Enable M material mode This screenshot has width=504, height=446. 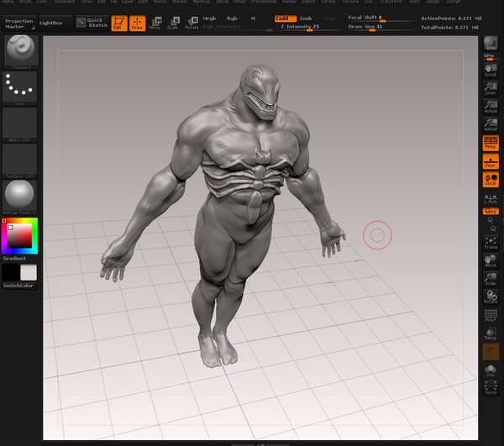click(x=253, y=18)
